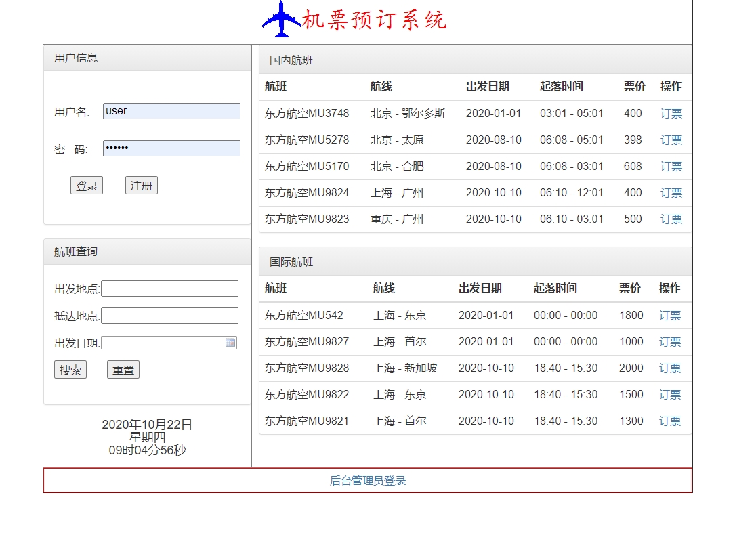This screenshot has width=756, height=554.
Task: Book flight 东方航空MU9824 from 上海
Action: click(670, 192)
